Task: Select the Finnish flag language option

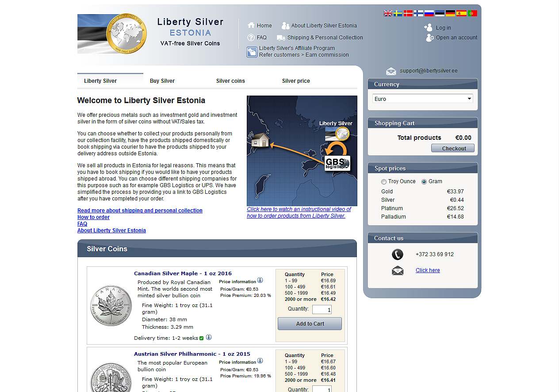Action: (418, 13)
